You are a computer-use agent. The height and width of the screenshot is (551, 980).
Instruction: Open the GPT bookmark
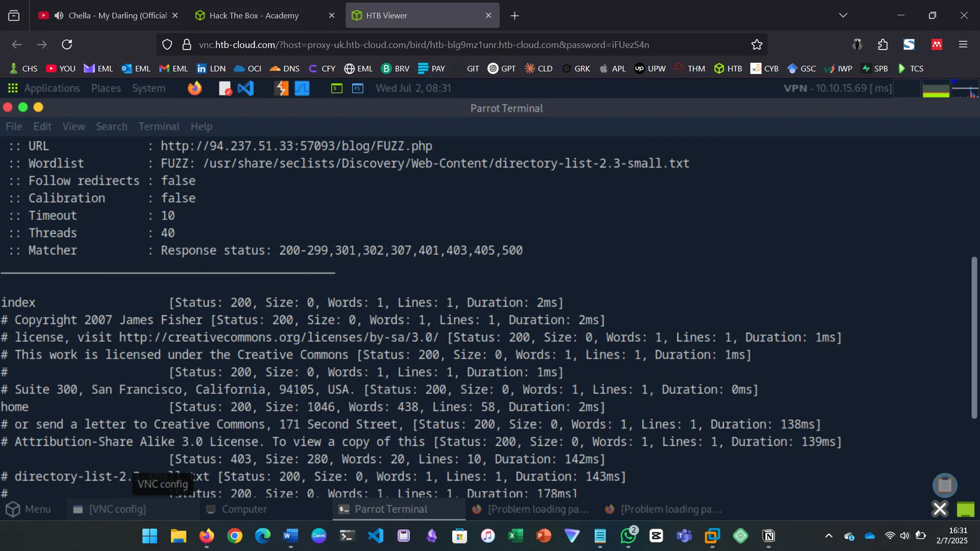[502, 68]
